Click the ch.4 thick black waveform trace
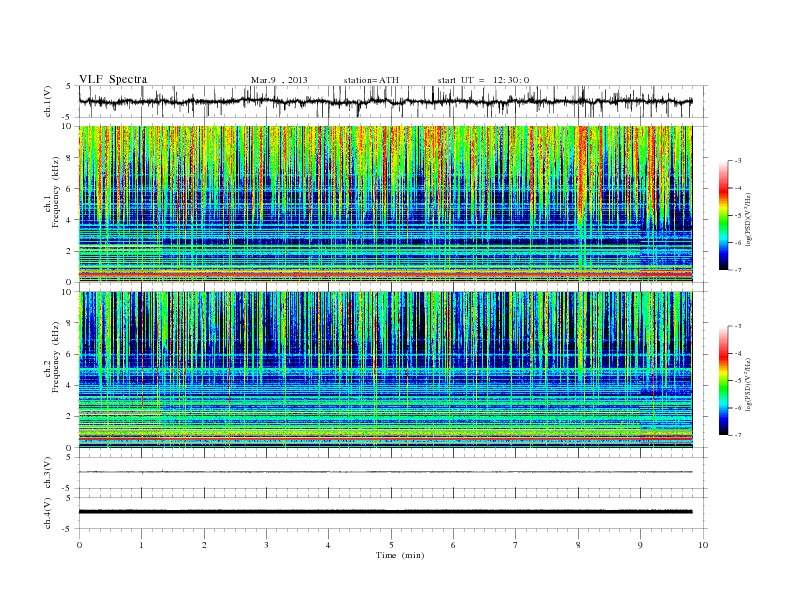The height and width of the screenshot is (612, 792). 385,512
